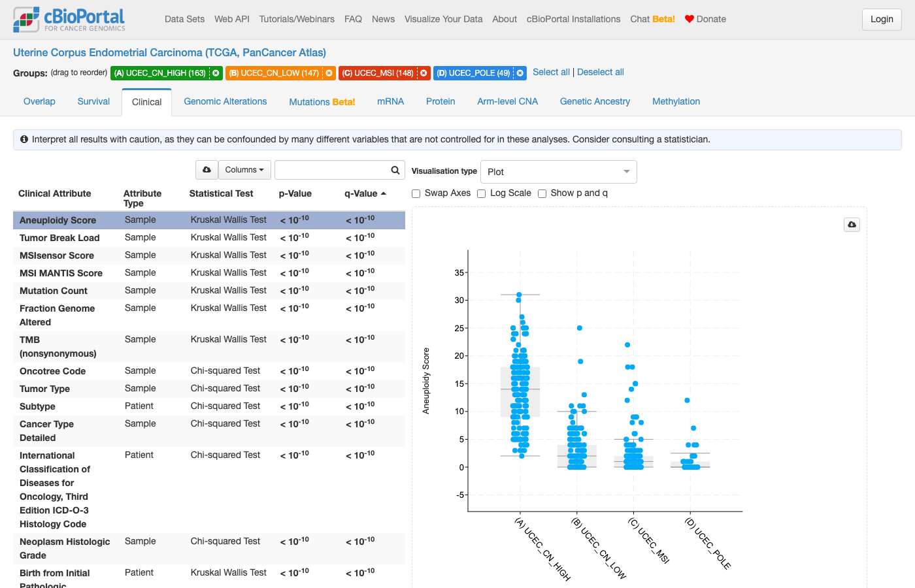Click the cBioPortal logo
Viewport: 915px width, 588px height.
click(x=69, y=20)
